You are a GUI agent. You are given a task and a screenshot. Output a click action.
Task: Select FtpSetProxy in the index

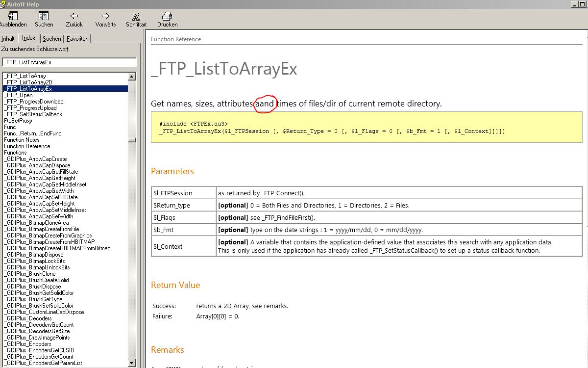point(18,121)
